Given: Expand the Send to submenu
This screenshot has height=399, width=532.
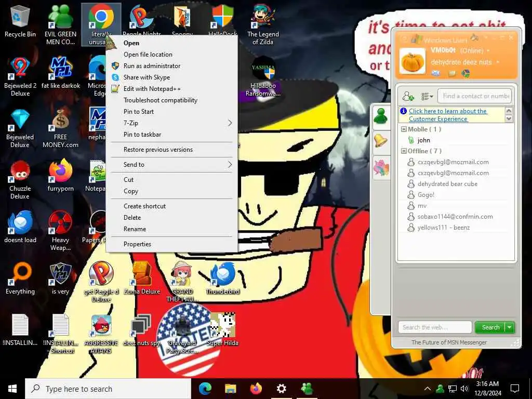Looking at the screenshot, I should (x=171, y=165).
